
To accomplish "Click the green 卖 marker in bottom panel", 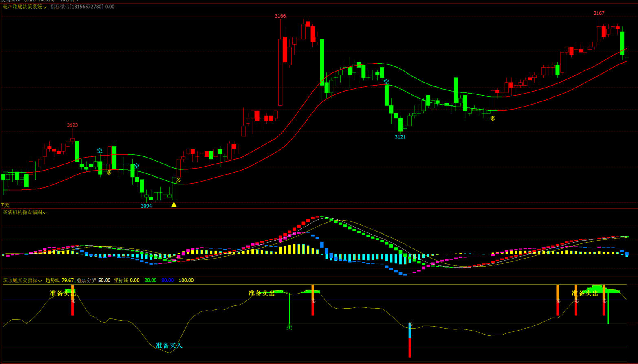I will (x=289, y=327).
